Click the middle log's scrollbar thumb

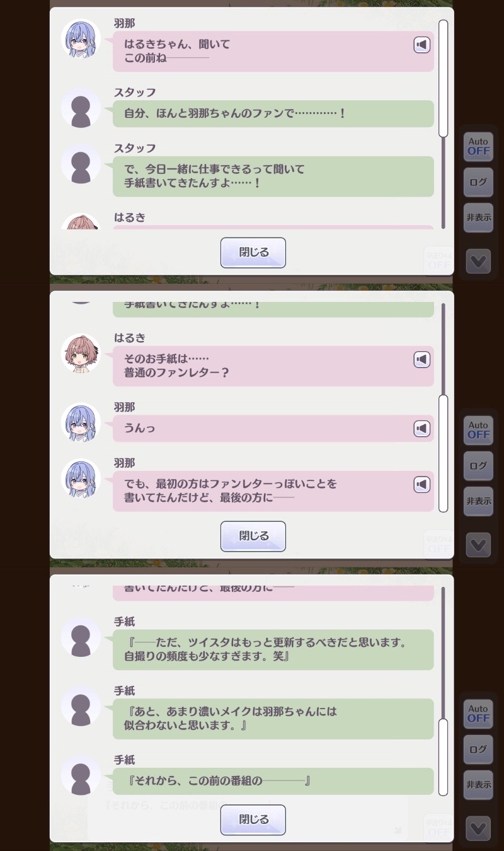[x=444, y=453]
